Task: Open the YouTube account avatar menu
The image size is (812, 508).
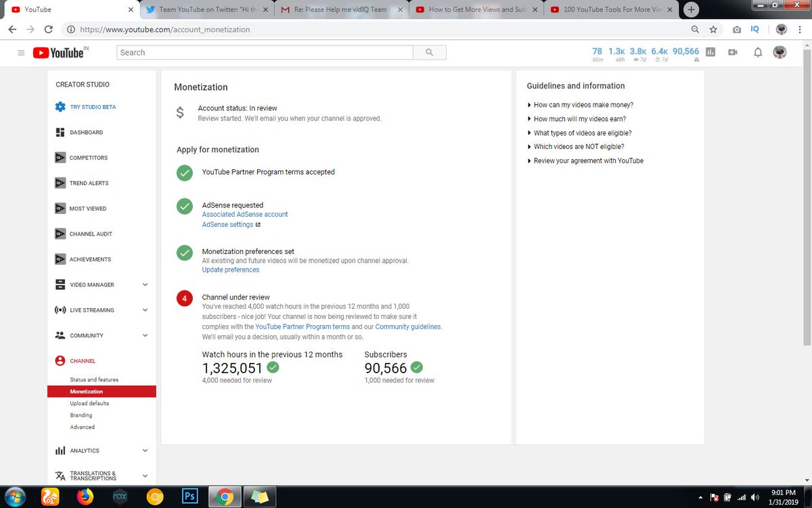Action: click(x=780, y=52)
